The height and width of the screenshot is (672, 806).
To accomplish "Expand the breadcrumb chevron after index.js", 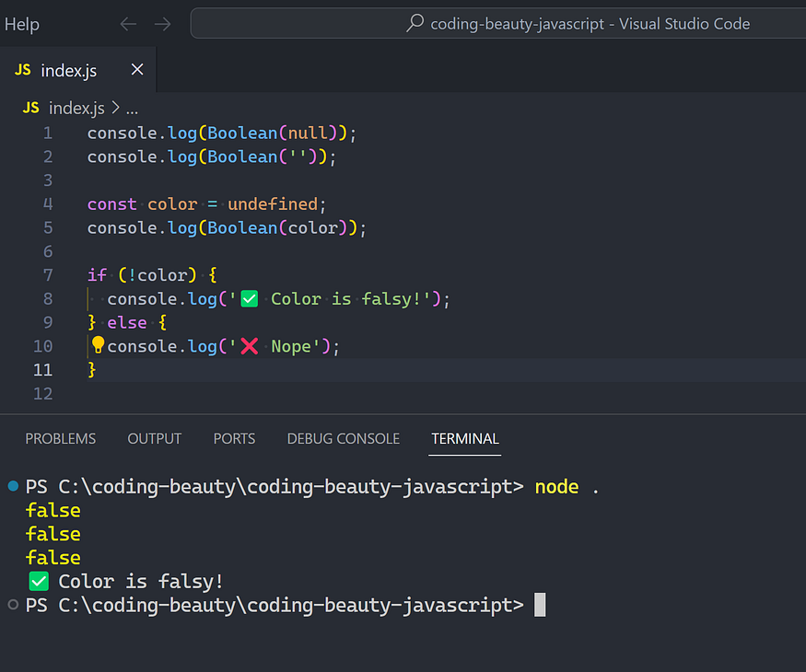I will [x=116, y=108].
